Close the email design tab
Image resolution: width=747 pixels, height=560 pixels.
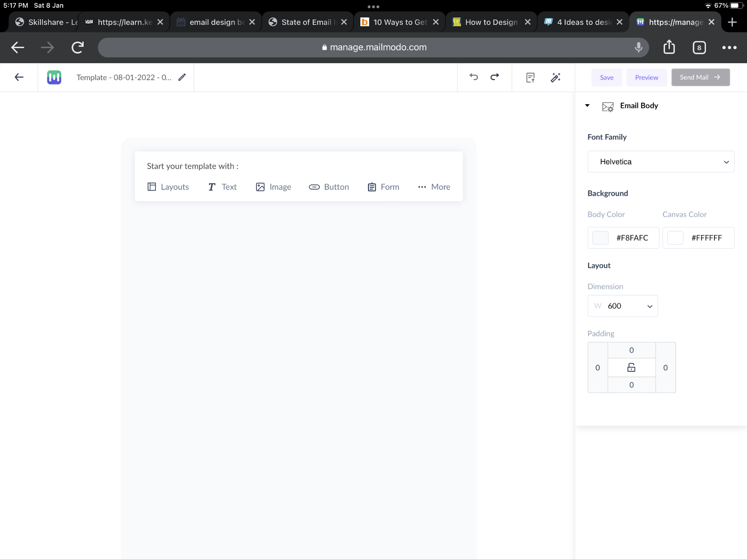[x=252, y=22]
